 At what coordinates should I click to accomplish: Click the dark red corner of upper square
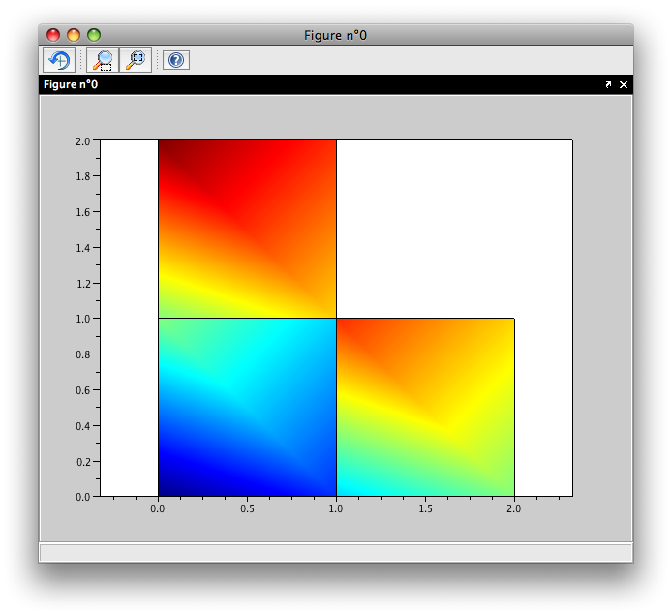[x=167, y=148]
